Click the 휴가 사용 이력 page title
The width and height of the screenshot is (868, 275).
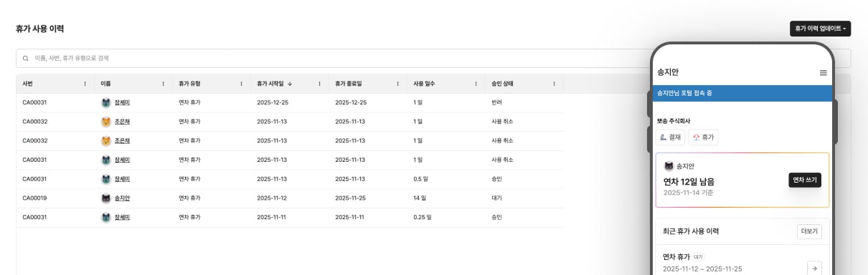tap(40, 29)
